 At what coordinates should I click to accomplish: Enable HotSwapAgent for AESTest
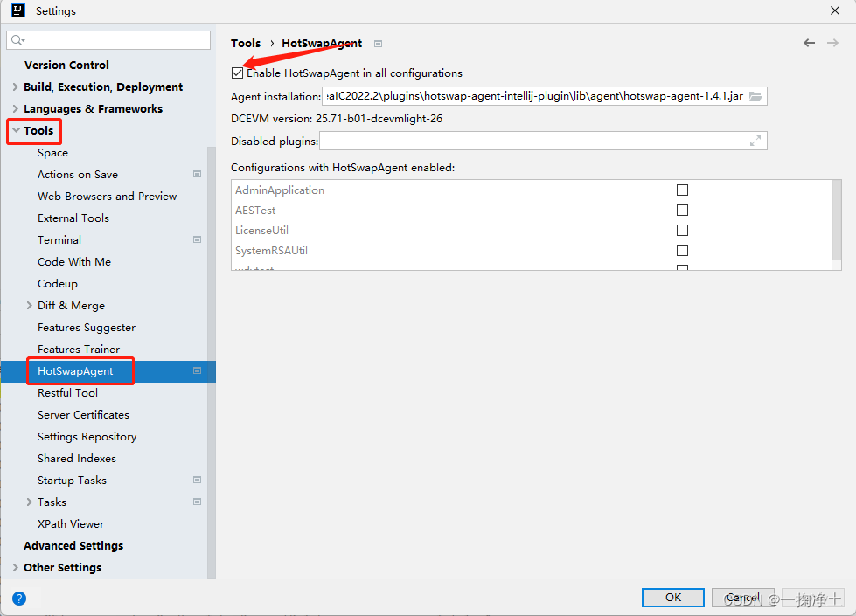pyautogui.click(x=682, y=210)
